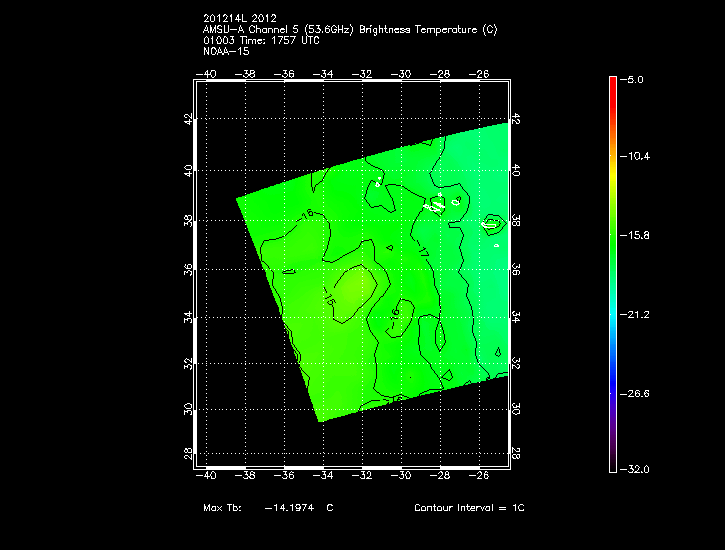Click the -40 longitude label on top axis
This screenshot has height=550, width=725.
(x=208, y=73)
